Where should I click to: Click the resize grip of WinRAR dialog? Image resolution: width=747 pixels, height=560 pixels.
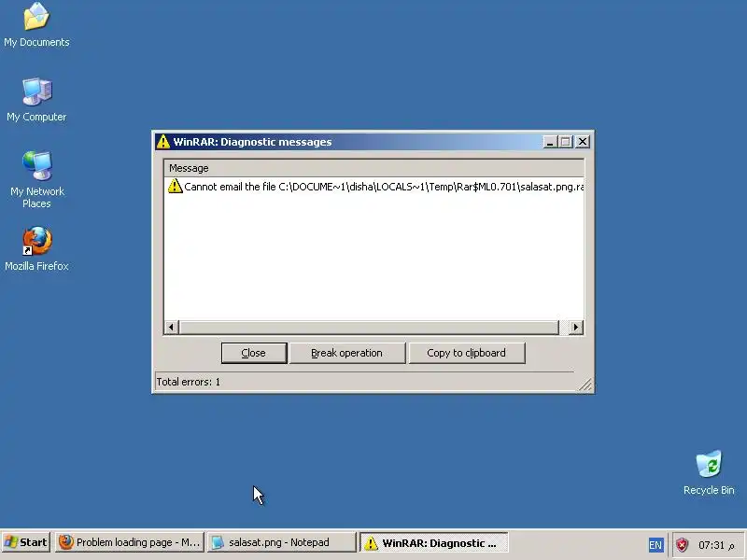(x=586, y=385)
